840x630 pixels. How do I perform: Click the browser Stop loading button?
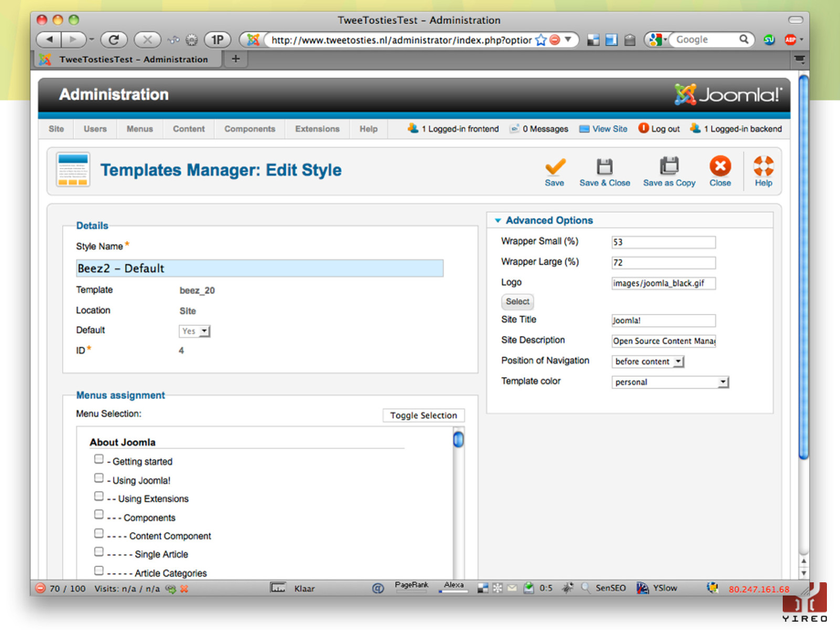[148, 39]
